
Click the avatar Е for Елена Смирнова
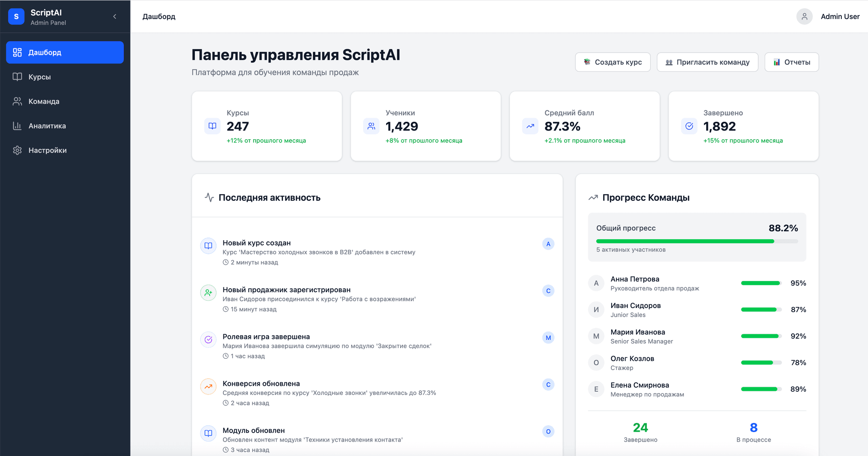[x=596, y=389]
